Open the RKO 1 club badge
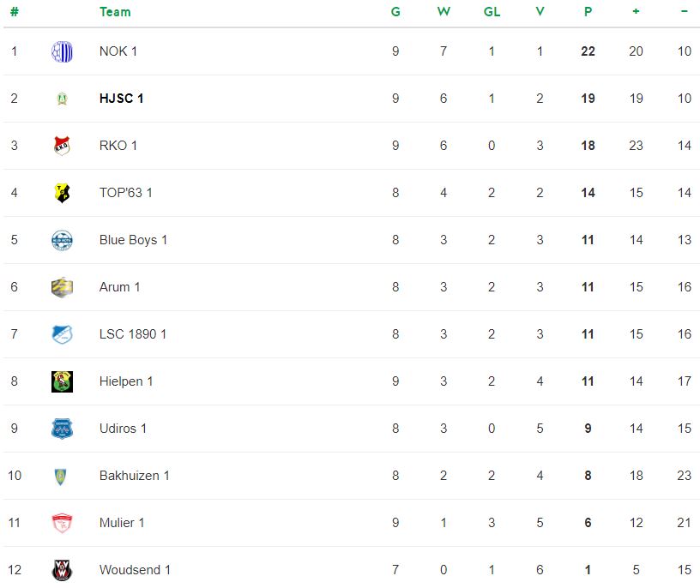This screenshot has height=588, width=700. (x=62, y=146)
